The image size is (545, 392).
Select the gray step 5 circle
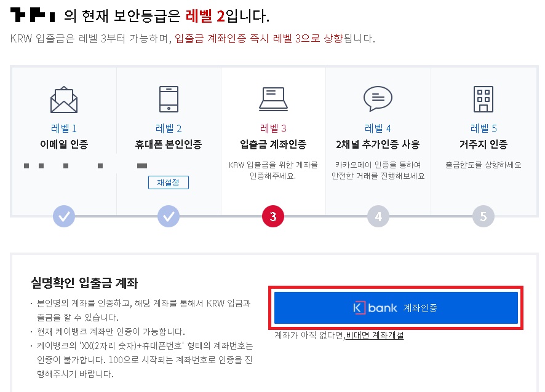[x=483, y=216]
